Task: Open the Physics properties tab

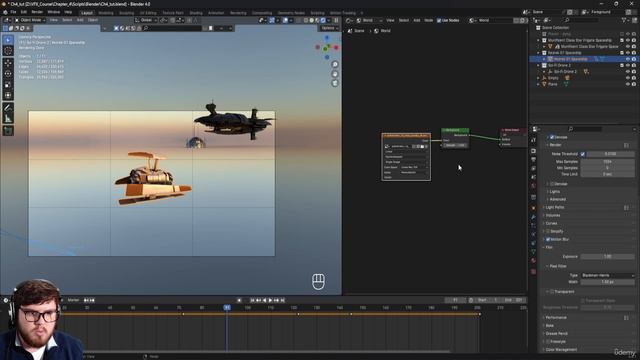Action: (x=533, y=234)
